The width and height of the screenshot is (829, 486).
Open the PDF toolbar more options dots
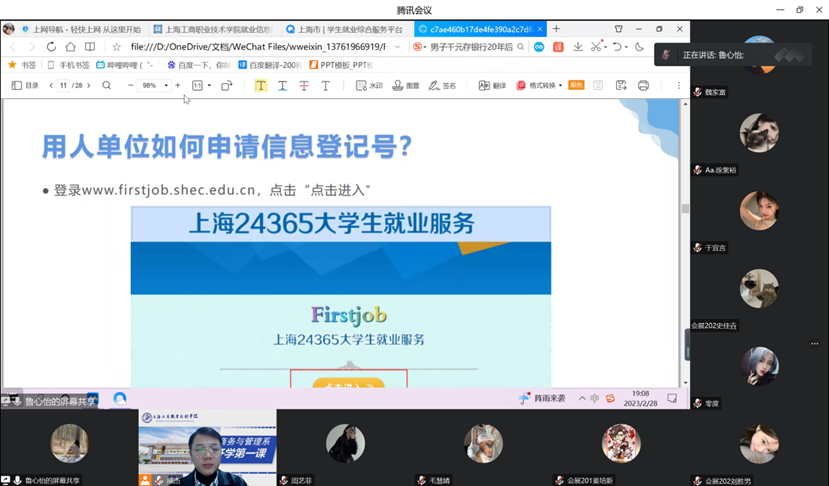pyautogui.click(x=679, y=86)
